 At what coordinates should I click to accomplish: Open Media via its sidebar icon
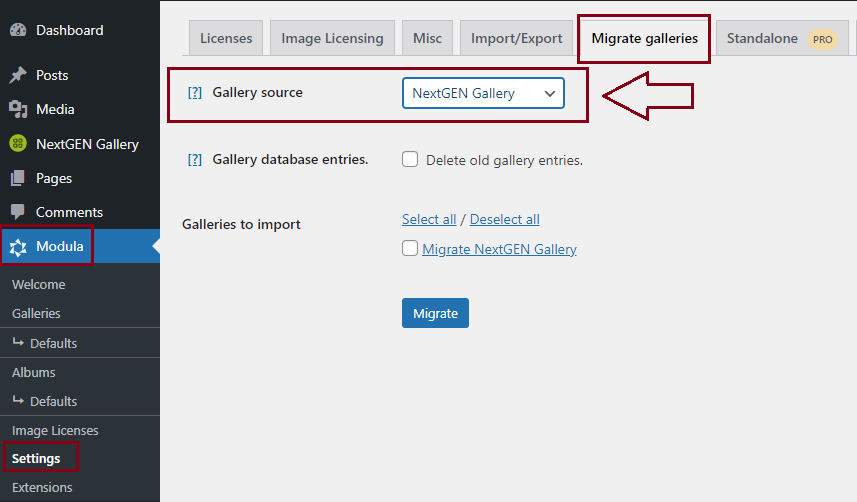tap(18, 109)
